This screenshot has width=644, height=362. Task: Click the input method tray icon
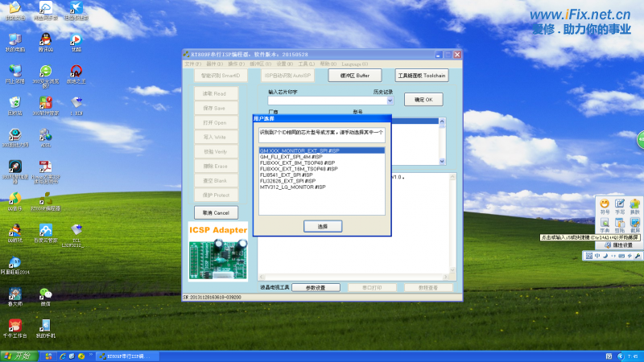click(x=609, y=356)
